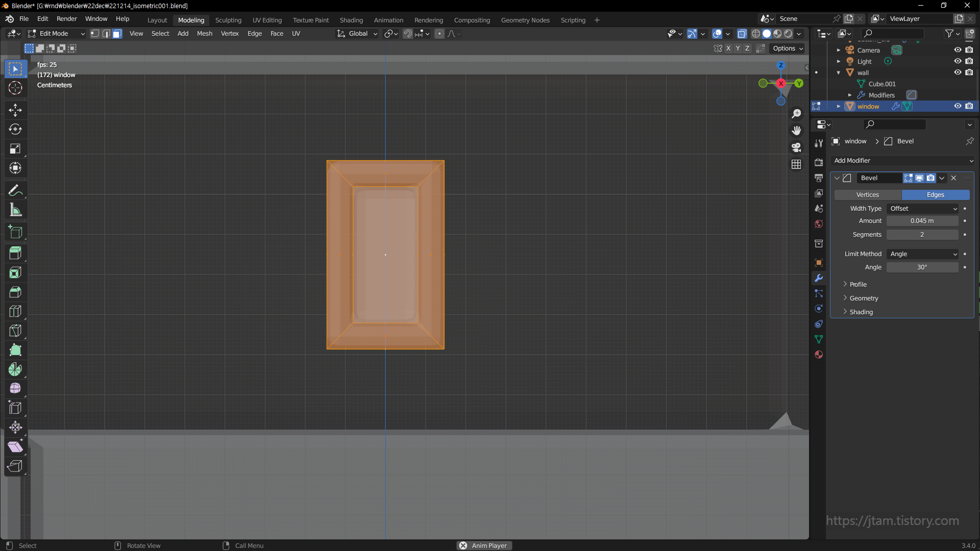Hide the Camera object in viewport
Viewport: 980px width, 551px height.
958,50
